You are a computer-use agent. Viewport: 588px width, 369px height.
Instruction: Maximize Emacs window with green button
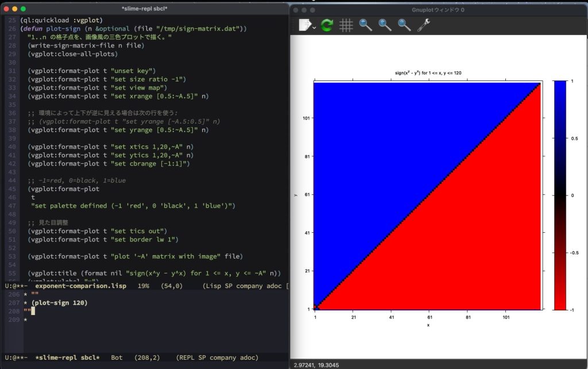coord(23,9)
